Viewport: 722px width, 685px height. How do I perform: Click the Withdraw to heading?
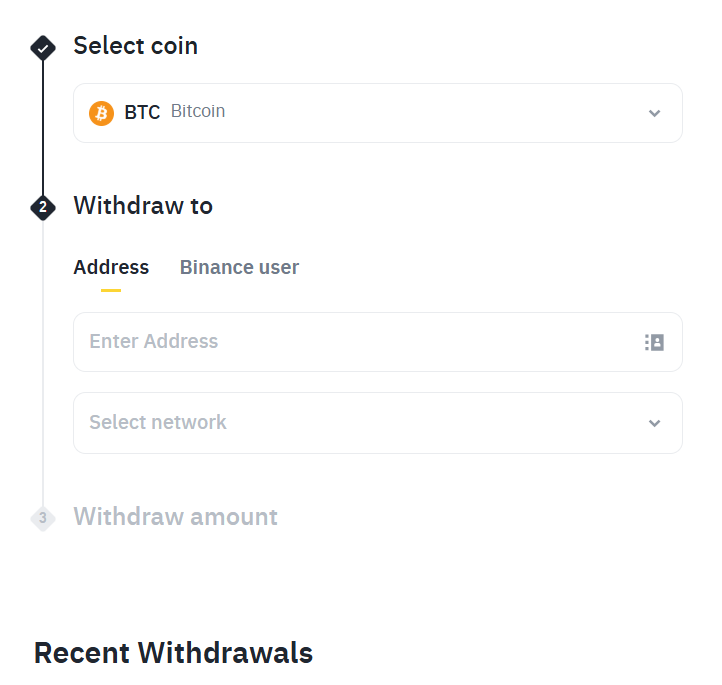[x=143, y=206]
